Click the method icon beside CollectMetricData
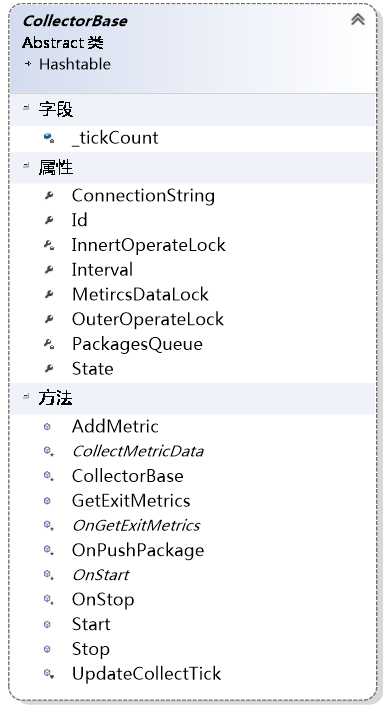The image size is (388, 712). (x=48, y=451)
